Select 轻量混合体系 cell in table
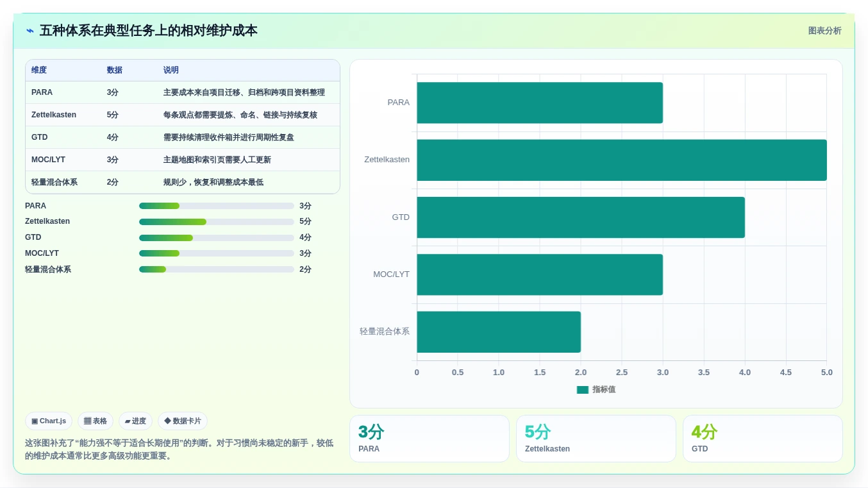 (54, 182)
